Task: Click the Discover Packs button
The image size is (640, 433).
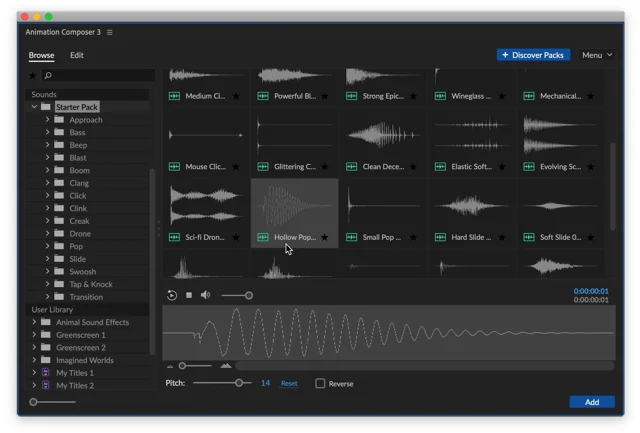Action: coord(533,55)
